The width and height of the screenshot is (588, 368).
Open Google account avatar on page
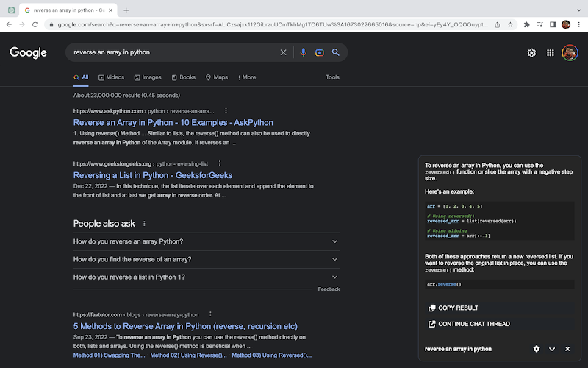570,53
